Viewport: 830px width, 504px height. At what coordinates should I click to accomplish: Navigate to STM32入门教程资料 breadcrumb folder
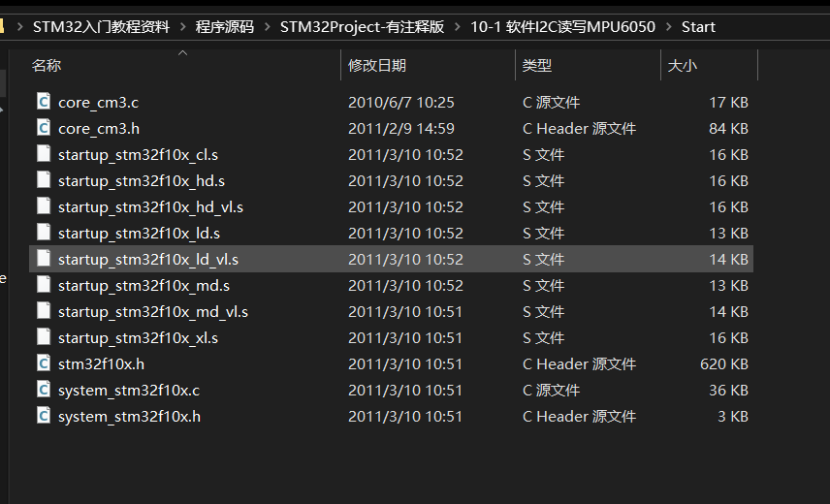(x=101, y=26)
